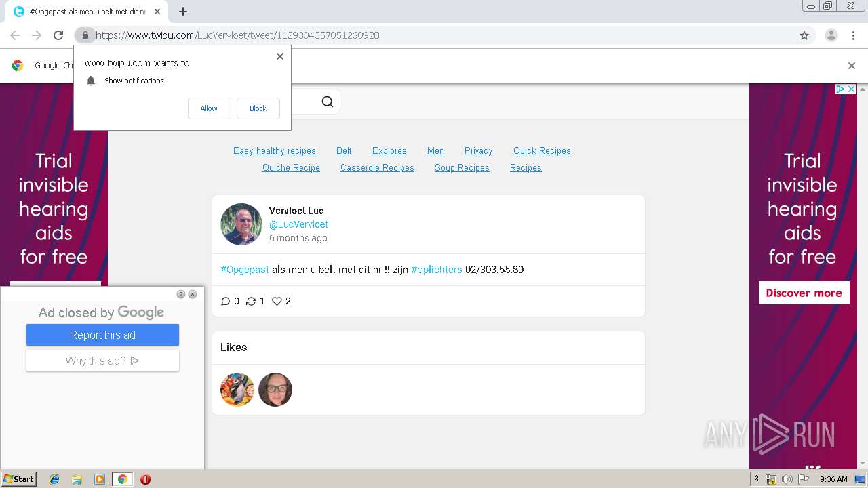Open the Casserole Recipes link
868x488 pixels.
(x=377, y=167)
